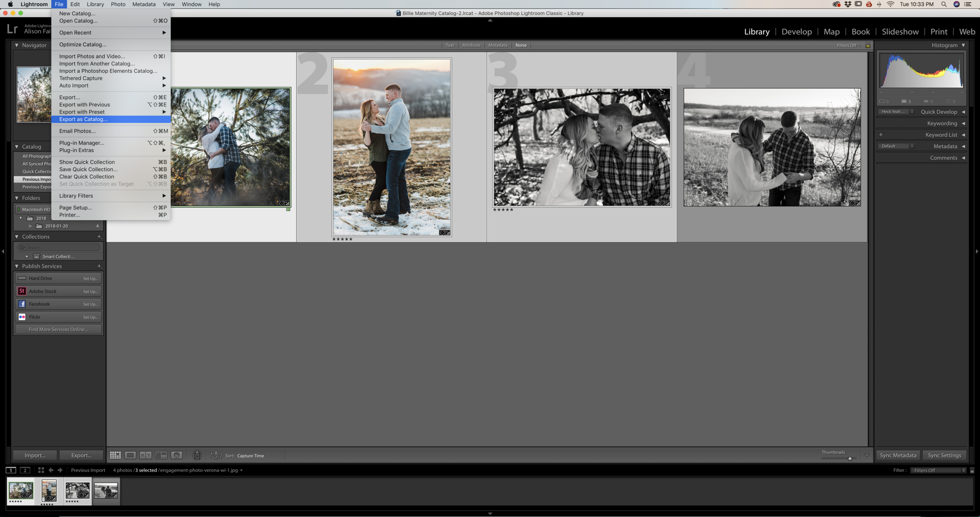Switch to the Develop module
980x517 pixels.
click(x=797, y=32)
